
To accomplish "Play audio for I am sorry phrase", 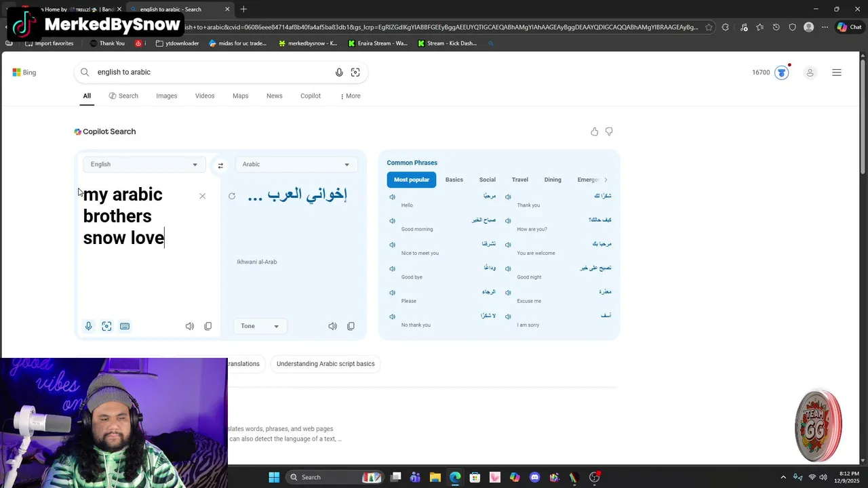I will (508, 317).
